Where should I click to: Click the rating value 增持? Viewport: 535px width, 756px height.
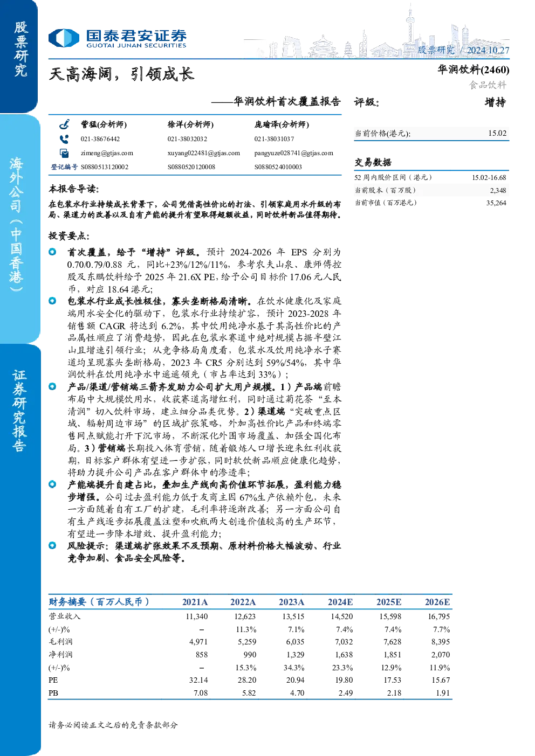click(x=495, y=102)
